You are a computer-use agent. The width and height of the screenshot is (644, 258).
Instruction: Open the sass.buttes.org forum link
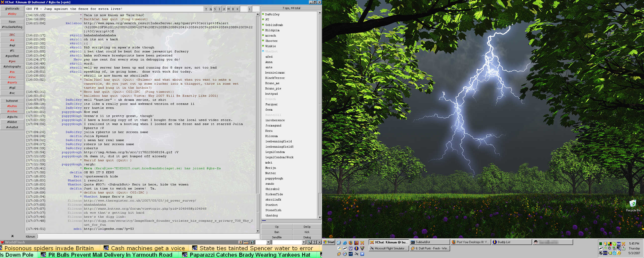click(145, 209)
